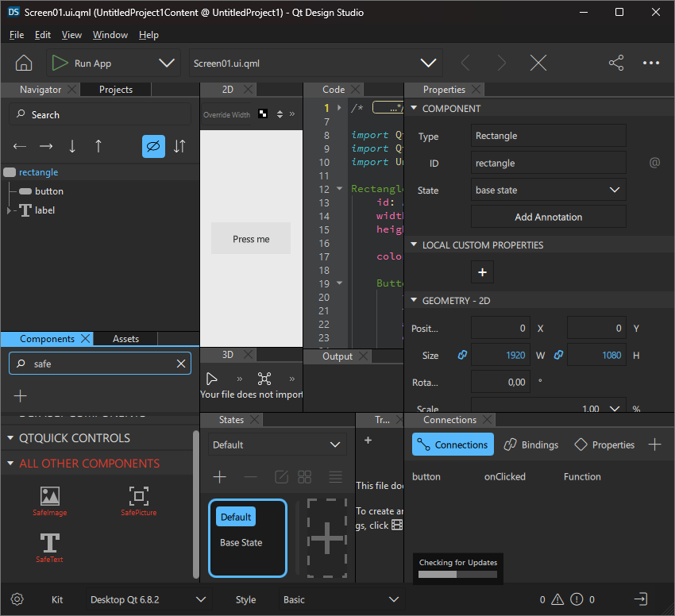The width and height of the screenshot is (675, 616).
Task: Click the dashed add new state tile
Action: pyautogui.click(x=327, y=538)
